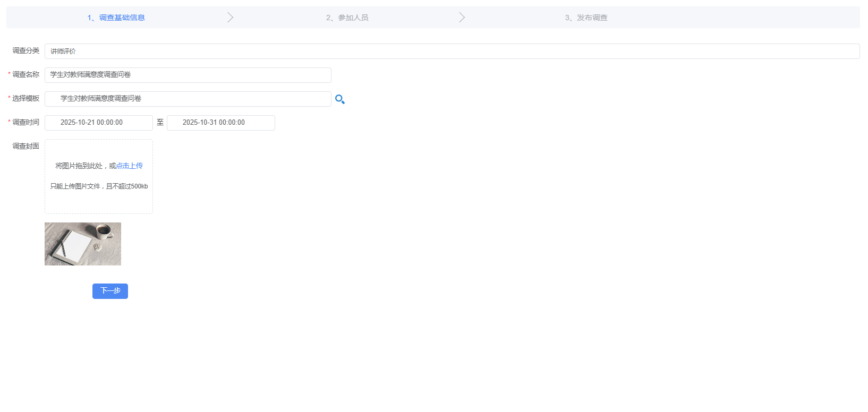Jump to step 3 发布调查
Viewport: 868px width, 412px height.
click(586, 18)
